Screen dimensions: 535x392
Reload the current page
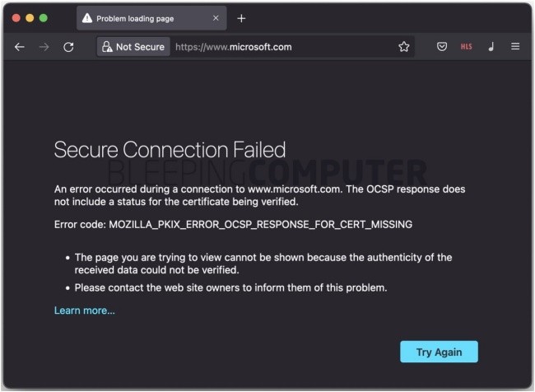coord(69,47)
